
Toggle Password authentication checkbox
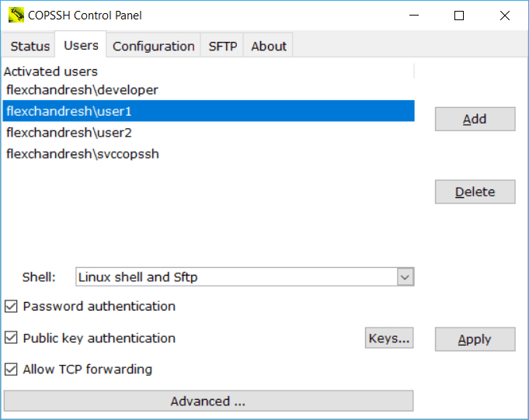point(11,307)
